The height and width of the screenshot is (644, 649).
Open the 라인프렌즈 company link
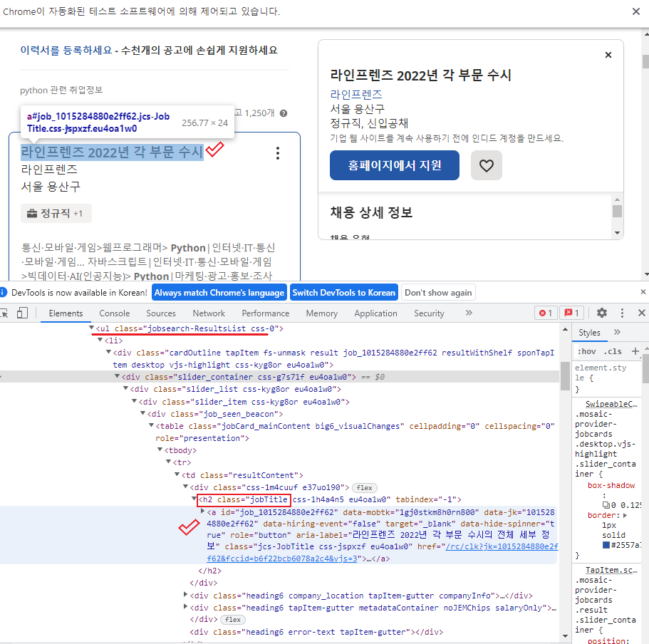pyautogui.click(x=356, y=94)
